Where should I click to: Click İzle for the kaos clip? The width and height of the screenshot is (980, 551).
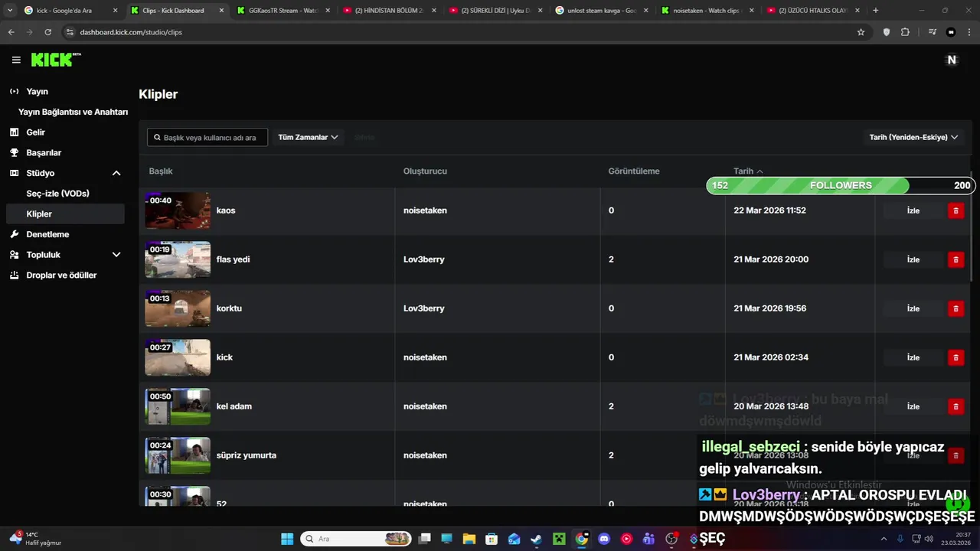[913, 210]
